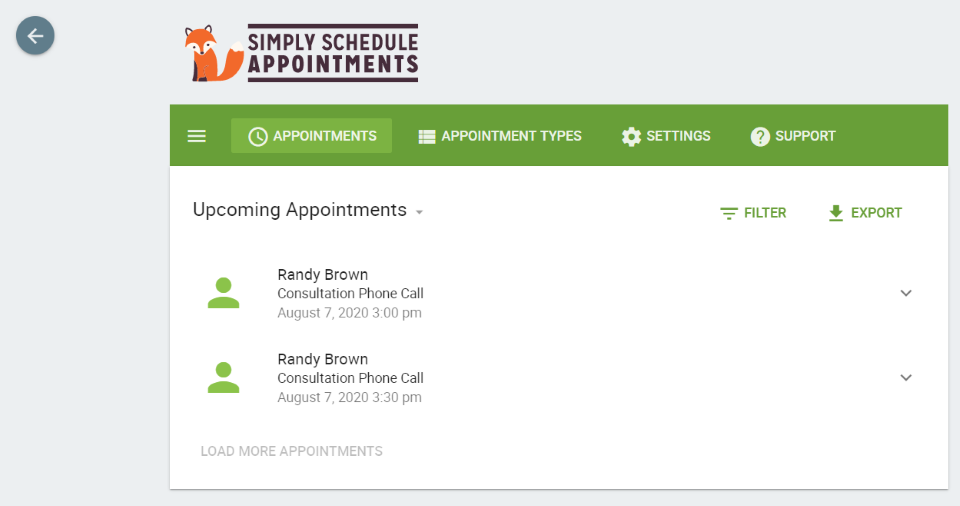Image resolution: width=960 pixels, height=506 pixels.
Task: Expand the 3:00 pm appointment details
Action: (x=906, y=293)
